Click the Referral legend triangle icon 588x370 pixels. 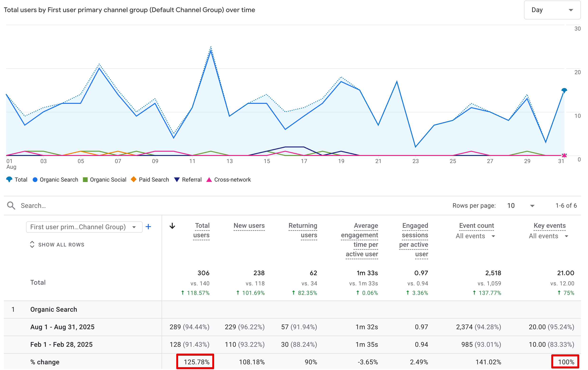click(x=177, y=180)
